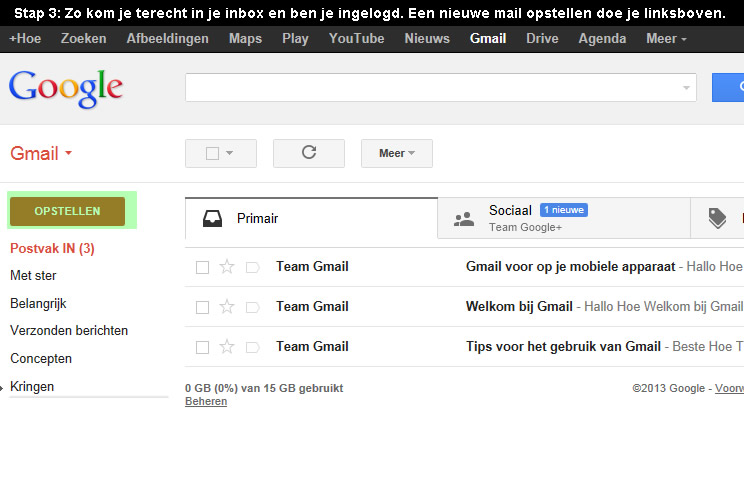Tick checkbox for 'Tips voor het gebruik' mail

point(203,348)
